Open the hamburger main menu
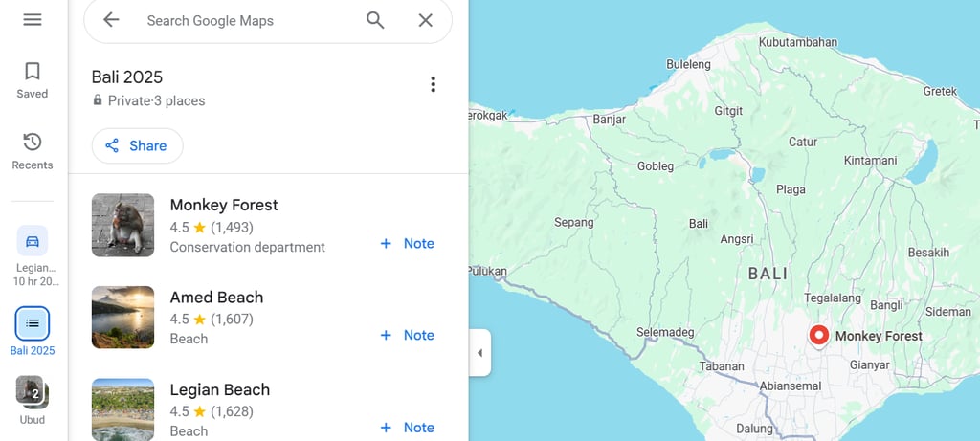This screenshot has width=980, height=441. [33, 19]
